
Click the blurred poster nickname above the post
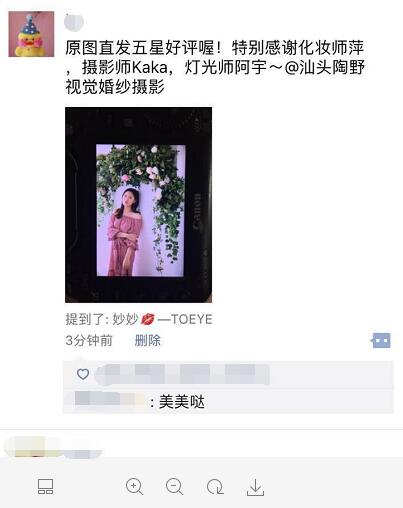[x=74, y=22]
